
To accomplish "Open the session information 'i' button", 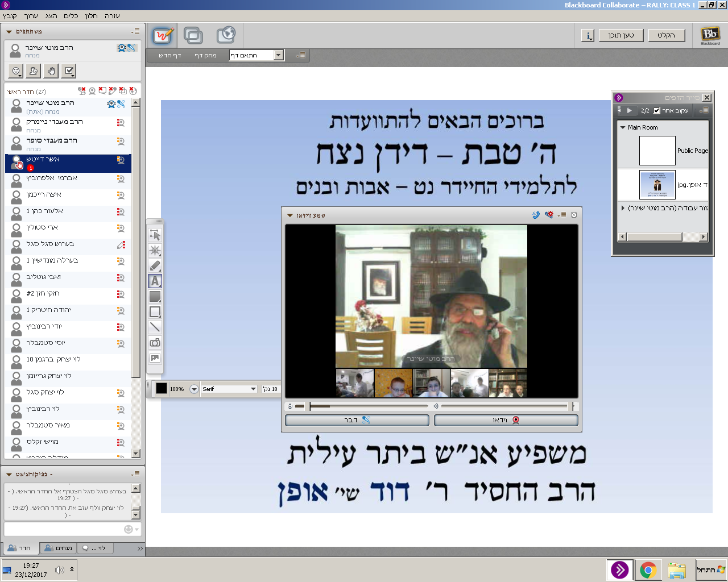I will pos(588,35).
